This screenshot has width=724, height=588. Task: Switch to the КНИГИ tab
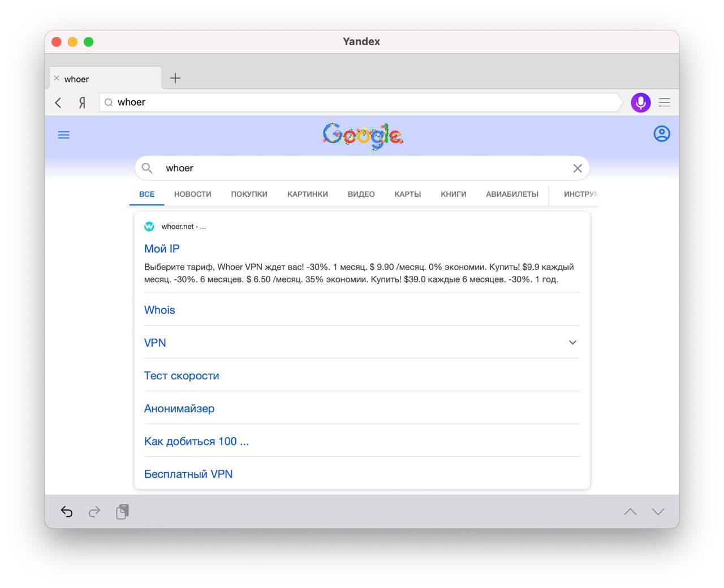click(454, 194)
